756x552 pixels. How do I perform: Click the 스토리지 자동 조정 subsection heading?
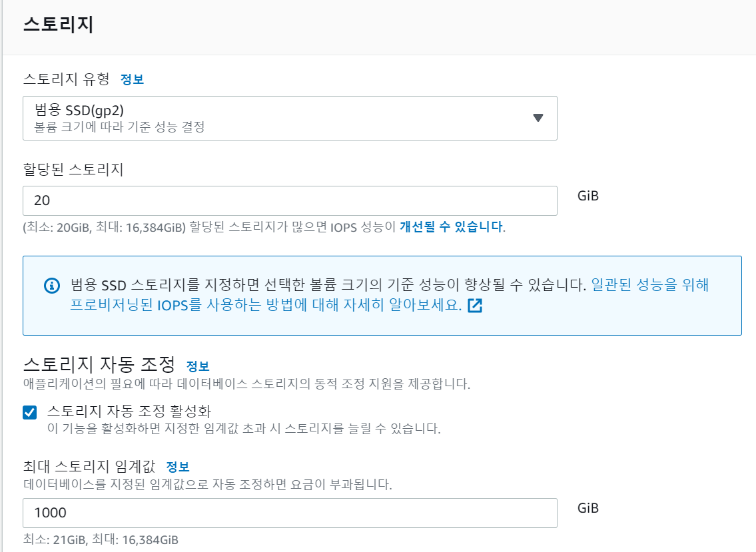[x=99, y=364]
